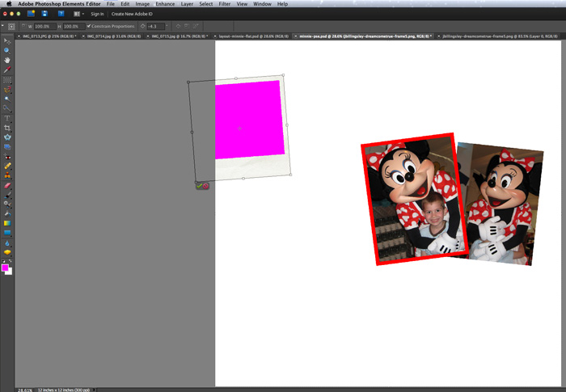Switch to IMG_0715.jpg document tab
This screenshot has height=392, width=566.
pyautogui.click(x=180, y=36)
